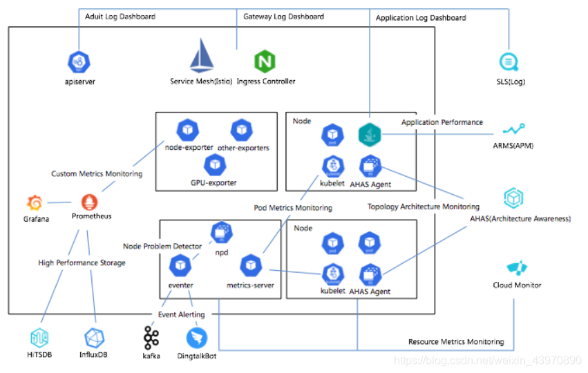588x373 pixels.
Task: Click AHAS Agent icon in the lower Node box
Action: (x=370, y=274)
